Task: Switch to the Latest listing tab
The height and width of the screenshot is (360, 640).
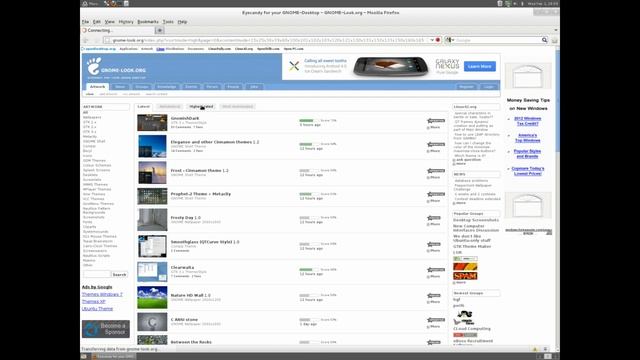Action: click(144, 107)
